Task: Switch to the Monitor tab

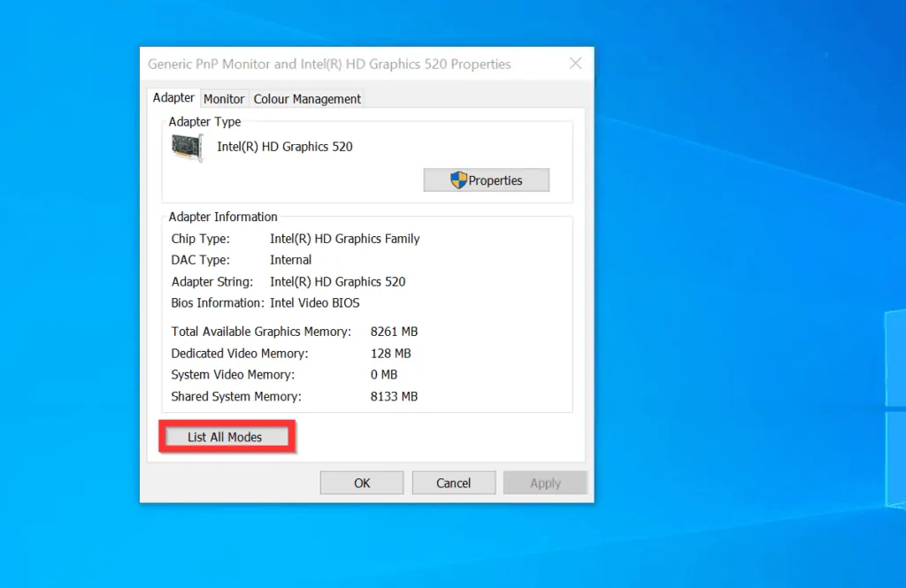Action: (x=224, y=98)
